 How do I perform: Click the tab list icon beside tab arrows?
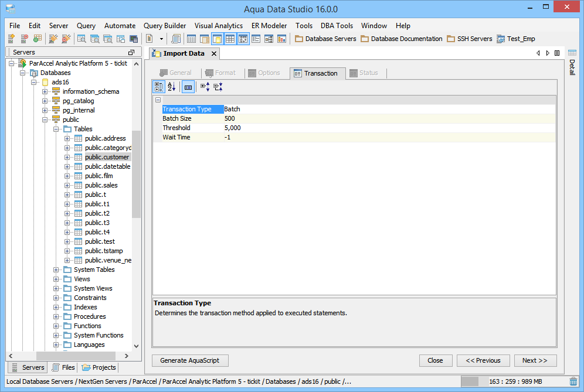(557, 53)
